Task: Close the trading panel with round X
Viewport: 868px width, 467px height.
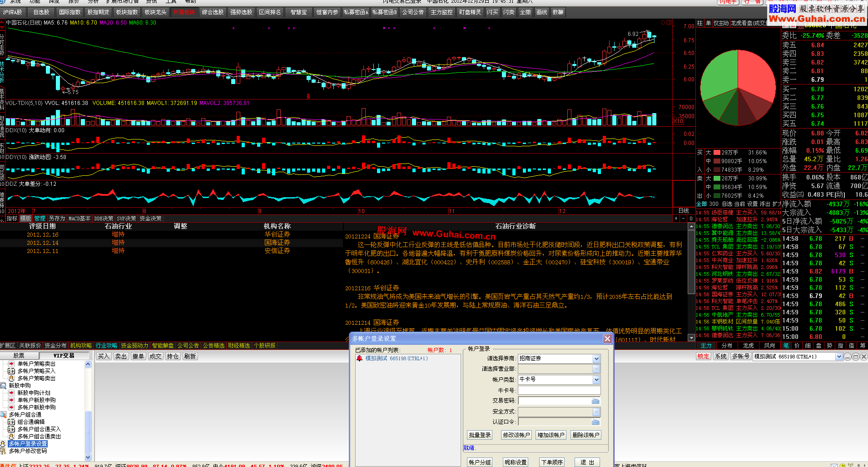Action: coord(863,357)
